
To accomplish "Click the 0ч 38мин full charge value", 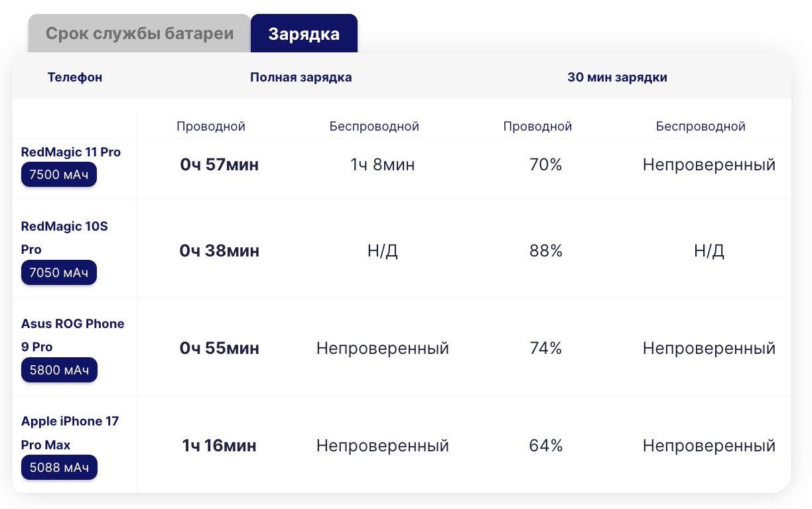I will tap(219, 251).
